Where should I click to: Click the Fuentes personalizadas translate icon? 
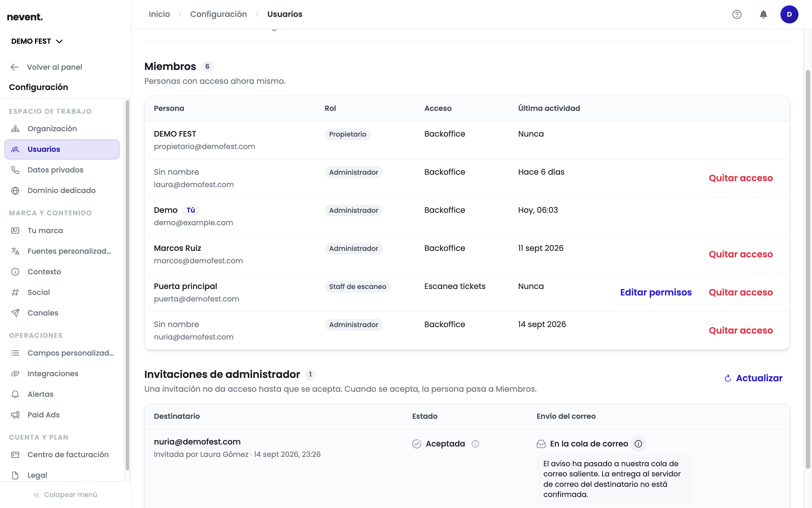coord(15,251)
